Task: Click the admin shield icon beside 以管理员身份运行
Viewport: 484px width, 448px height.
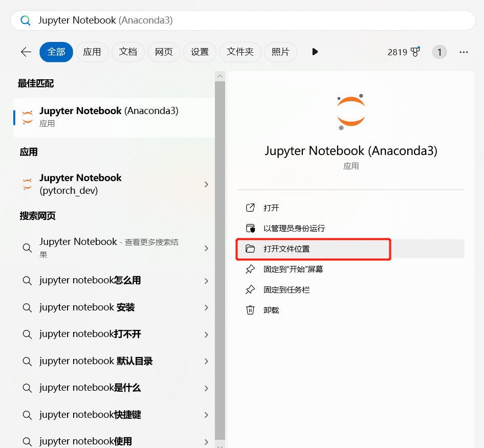Action: (250, 228)
